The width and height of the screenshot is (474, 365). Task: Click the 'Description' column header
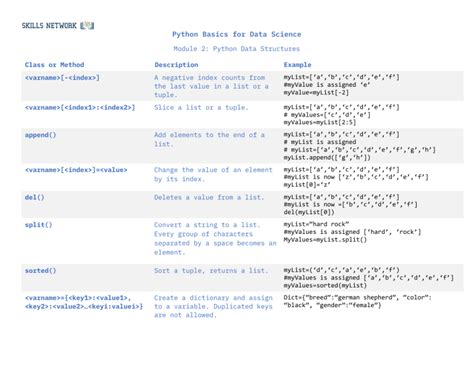(x=176, y=65)
